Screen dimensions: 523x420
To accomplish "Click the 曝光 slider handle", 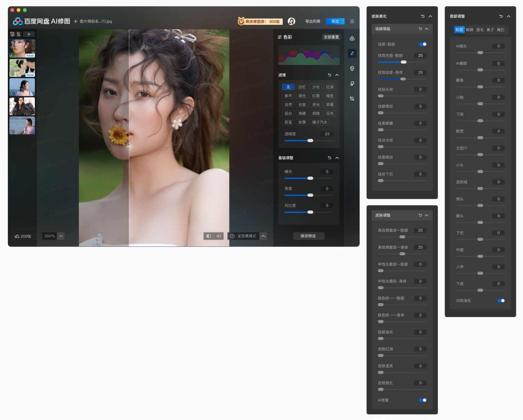I will tap(310, 178).
